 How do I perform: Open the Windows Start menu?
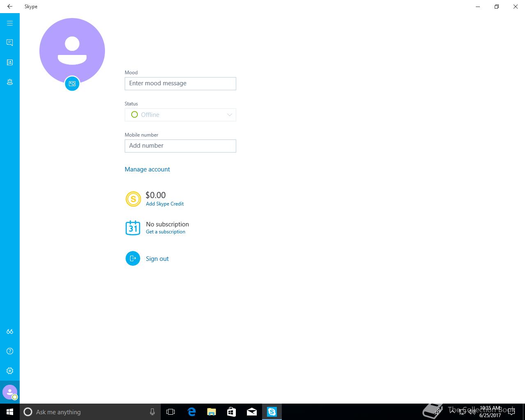[x=10, y=412]
